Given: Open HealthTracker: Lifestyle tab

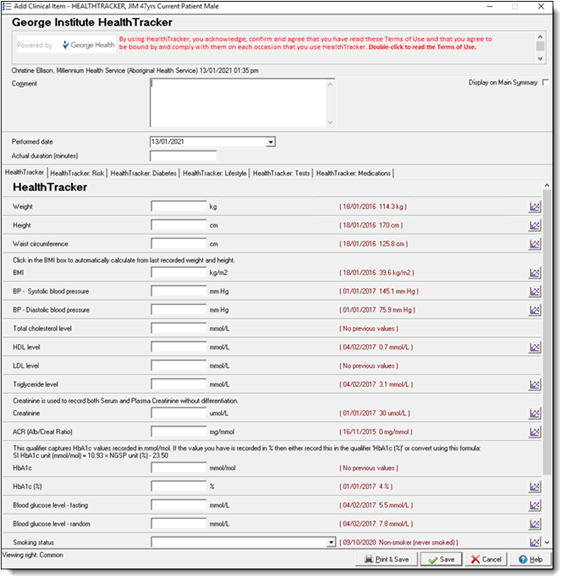Looking at the screenshot, I should pos(215,173).
